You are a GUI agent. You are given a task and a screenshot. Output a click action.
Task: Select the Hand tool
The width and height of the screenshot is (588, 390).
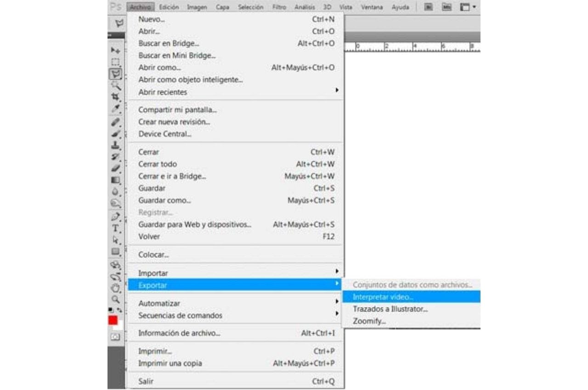pos(115,288)
